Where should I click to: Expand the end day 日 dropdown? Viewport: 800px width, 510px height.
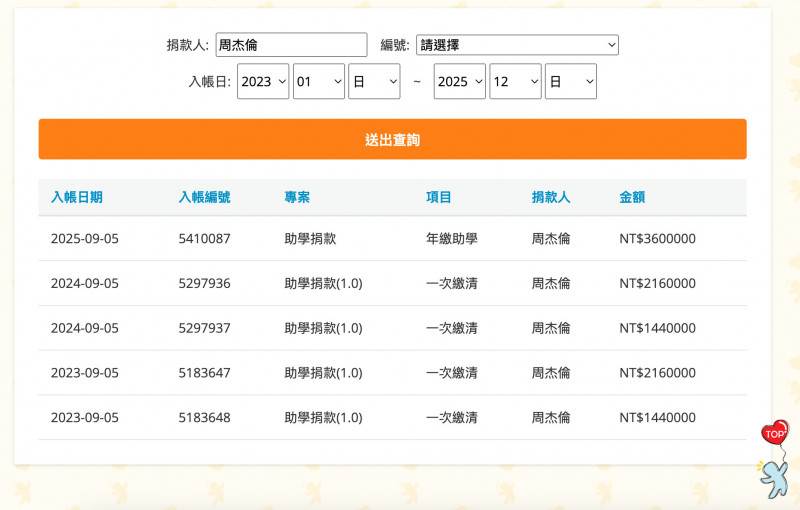571,82
